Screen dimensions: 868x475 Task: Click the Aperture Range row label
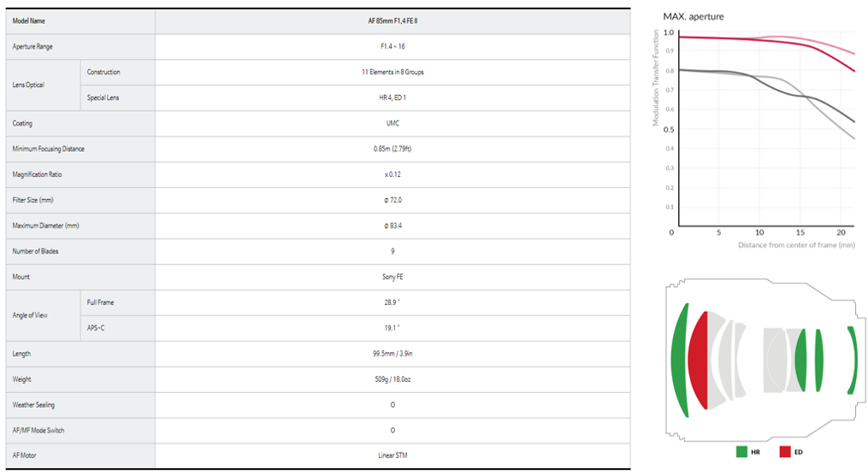click(x=32, y=46)
